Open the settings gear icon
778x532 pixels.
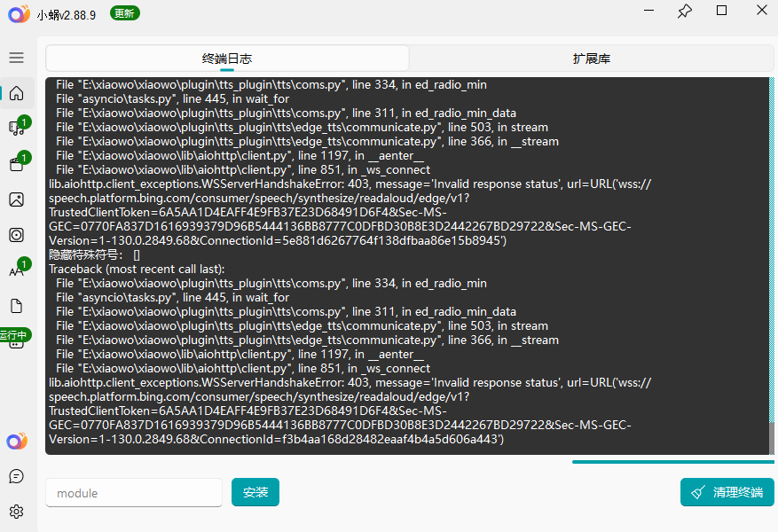(16, 512)
